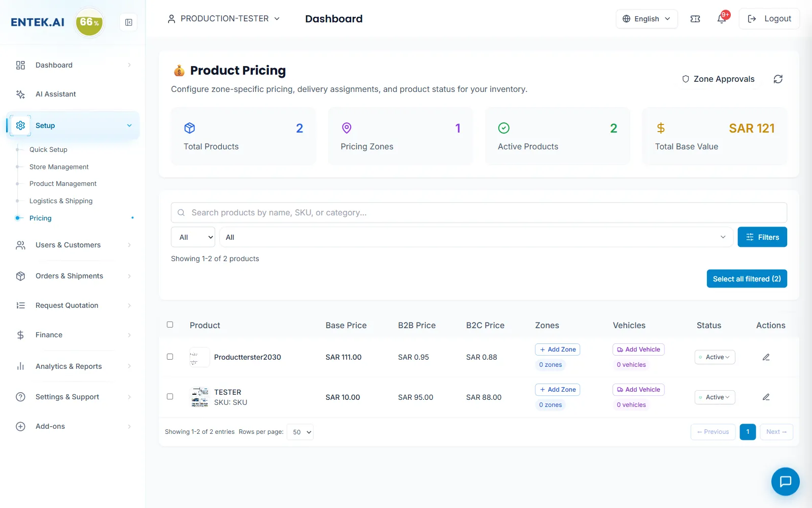Image resolution: width=812 pixels, height=508 pixels.
Task: Go to page 1 in pagination
Action: coord(748,432)
